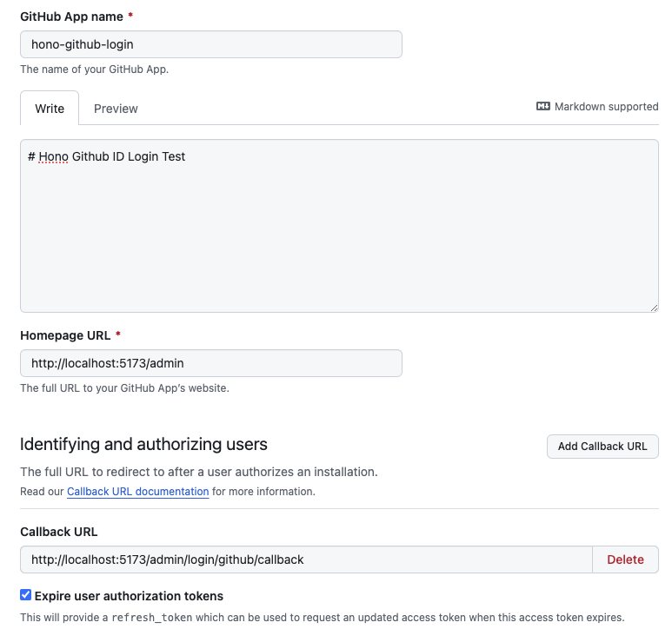Viewport: 672px width, 629px height.
Task: Click the Expire user authorization tokens label
Action: click(129, 596)
